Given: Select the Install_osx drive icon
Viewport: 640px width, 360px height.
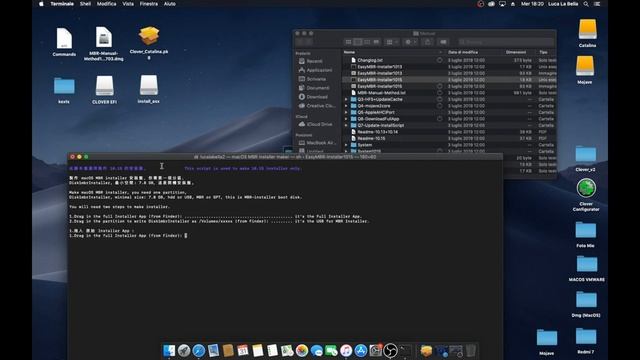Looking at the screenshot, I should [149, 85].
